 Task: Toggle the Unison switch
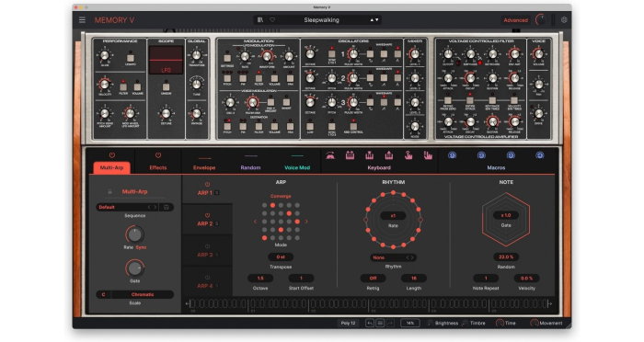pyautogui.click(x=166, y=86)
